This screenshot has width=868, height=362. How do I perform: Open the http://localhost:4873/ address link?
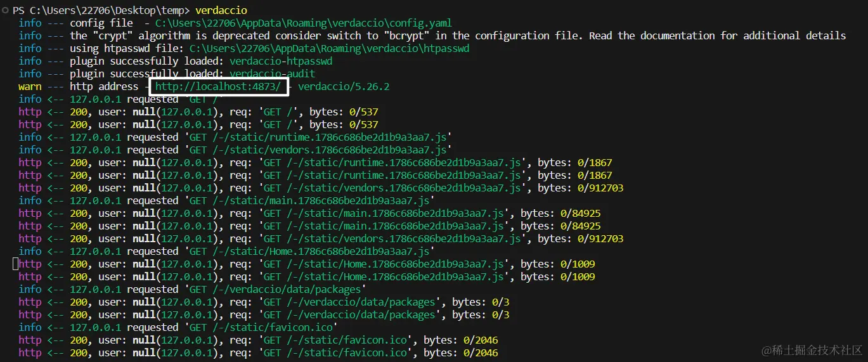pos(217,86)
